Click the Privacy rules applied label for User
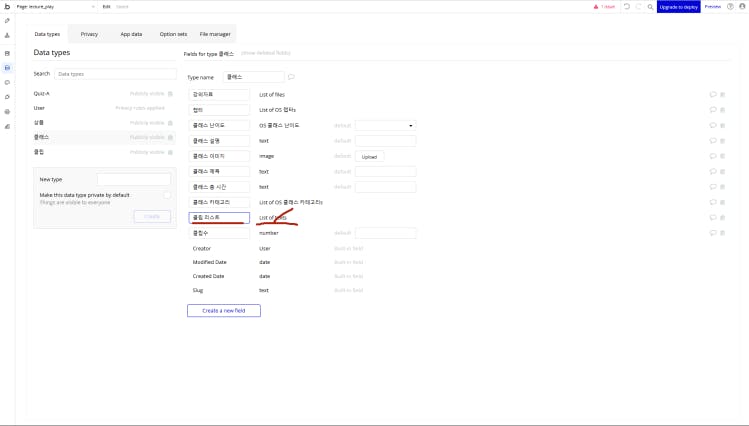The height and width of the screenshot is (426, 749). (x=140, y=108)
